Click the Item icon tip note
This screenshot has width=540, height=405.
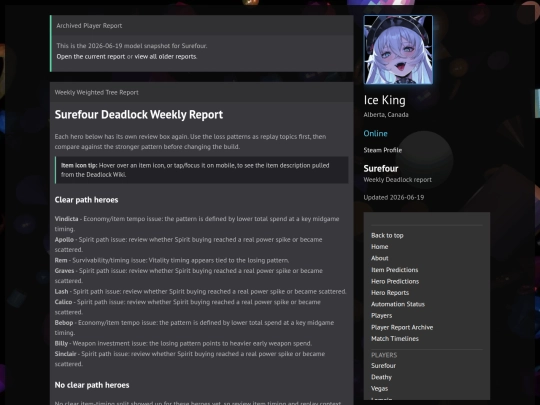coord(201,170)
